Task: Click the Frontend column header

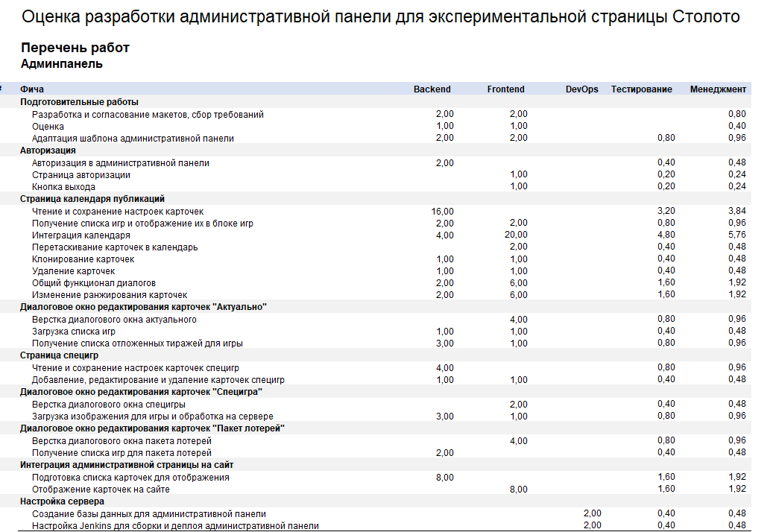Action: pos(505,89)
